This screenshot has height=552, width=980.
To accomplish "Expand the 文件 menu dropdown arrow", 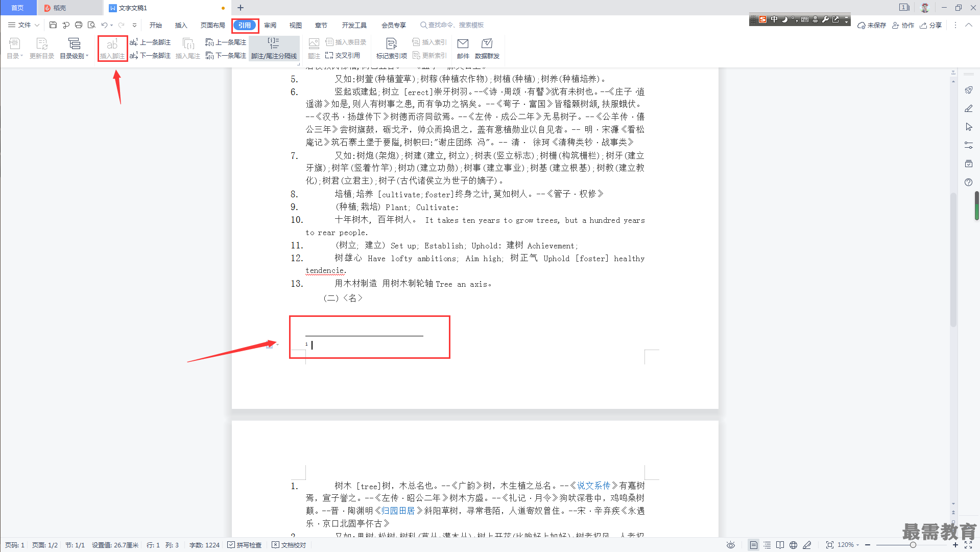I will 37,25.
